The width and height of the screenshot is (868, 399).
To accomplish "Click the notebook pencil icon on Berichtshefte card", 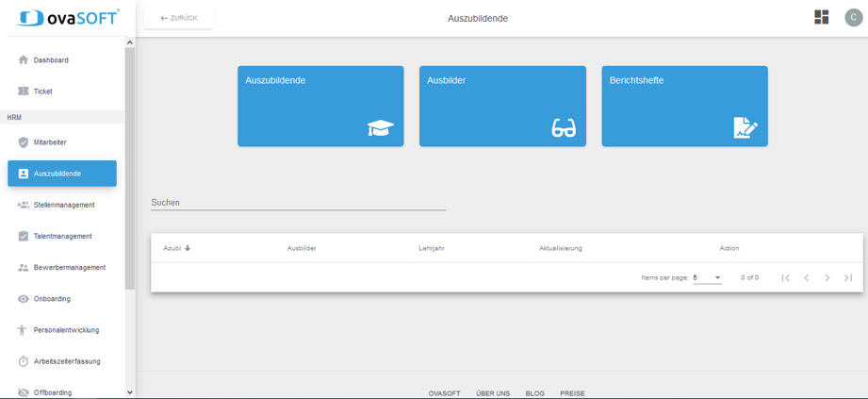I will point(745,128).
